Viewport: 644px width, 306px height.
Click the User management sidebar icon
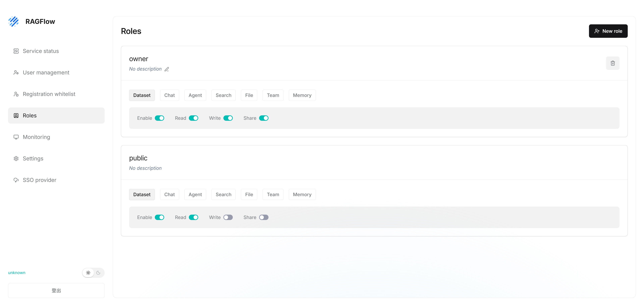pyautogui.click(x=16, y=73)
